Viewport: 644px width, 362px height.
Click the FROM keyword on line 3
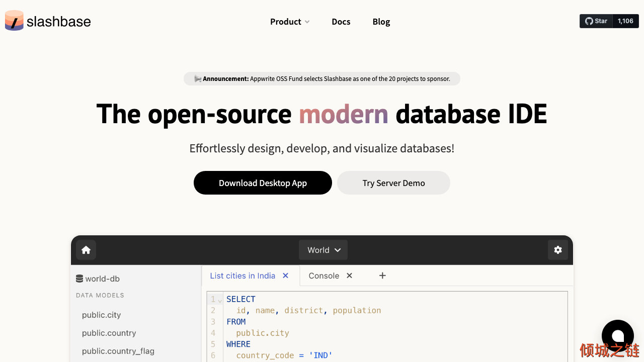click(236, 322)
